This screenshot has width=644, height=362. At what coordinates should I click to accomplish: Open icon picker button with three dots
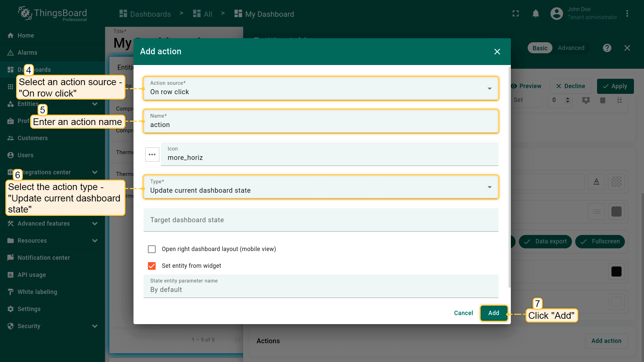click(x=152, y=155)
